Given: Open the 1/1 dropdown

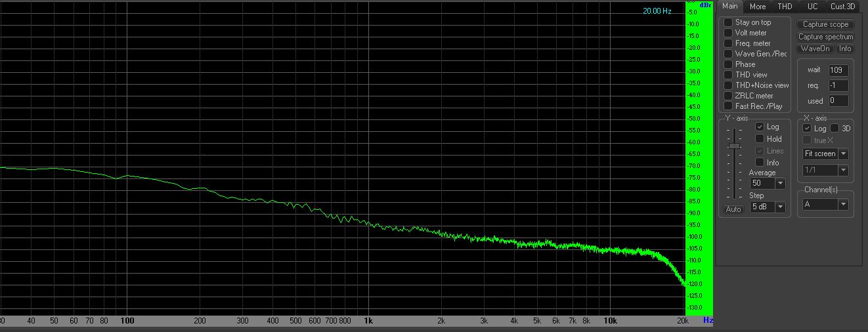Looking at the screenshot, I should pos(825,170).
